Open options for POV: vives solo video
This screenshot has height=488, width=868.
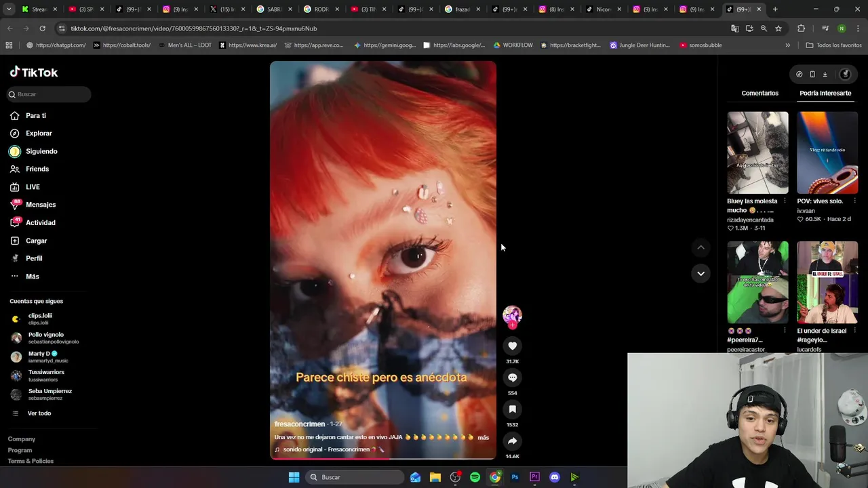click(854, 201)
